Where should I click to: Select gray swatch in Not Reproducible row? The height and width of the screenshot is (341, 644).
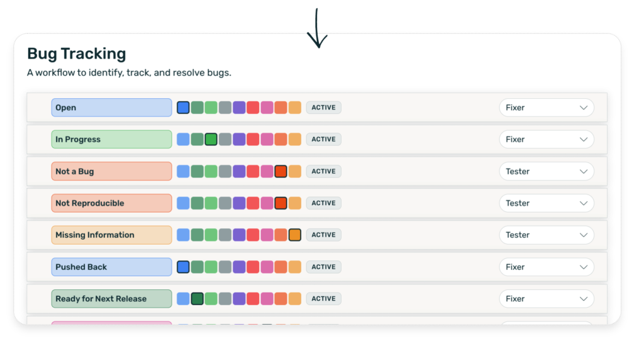(225, 203)
